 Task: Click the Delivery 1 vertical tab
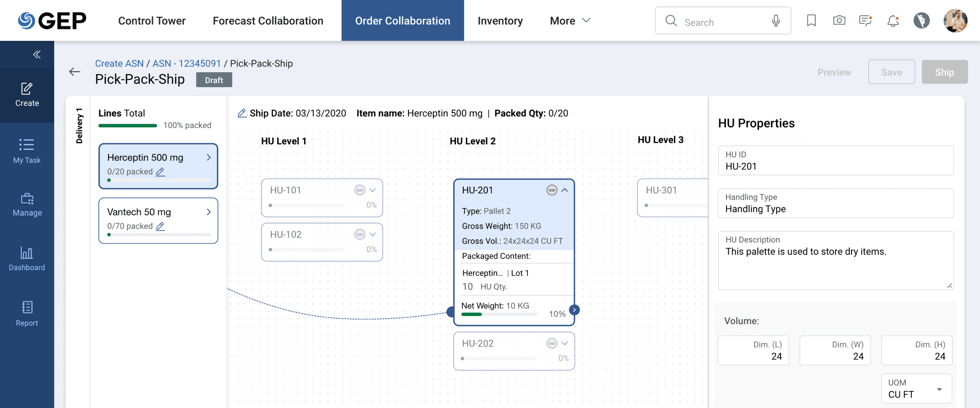pyautogui.click(x=79, y=126)
